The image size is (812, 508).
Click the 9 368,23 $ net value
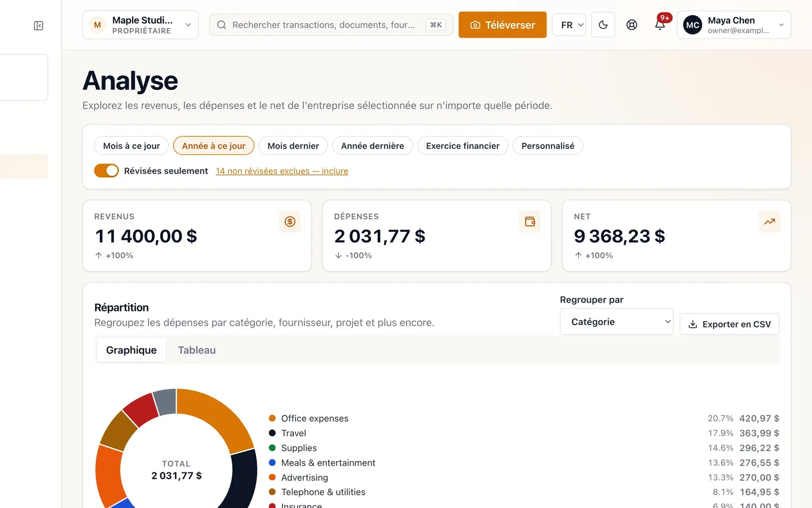619,236
